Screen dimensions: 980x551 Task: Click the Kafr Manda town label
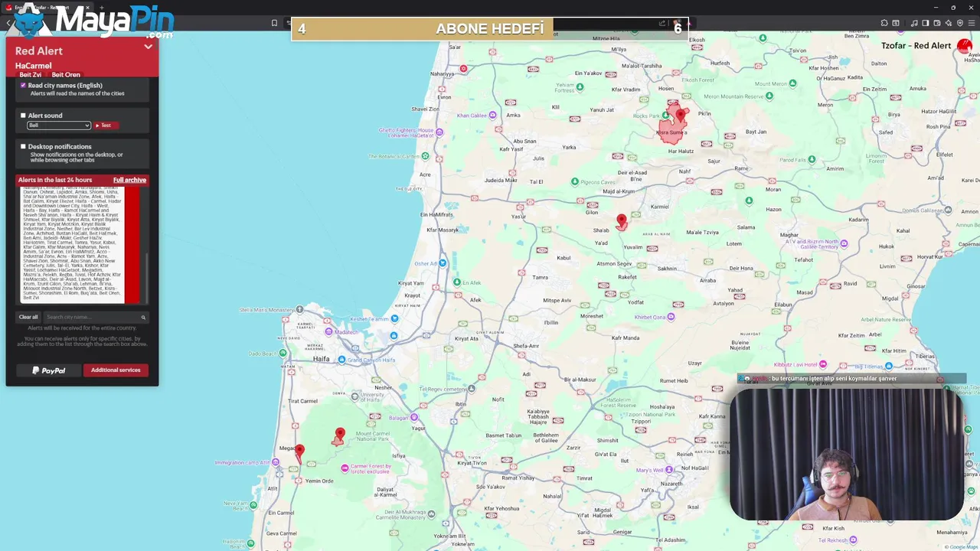[625, 337]
